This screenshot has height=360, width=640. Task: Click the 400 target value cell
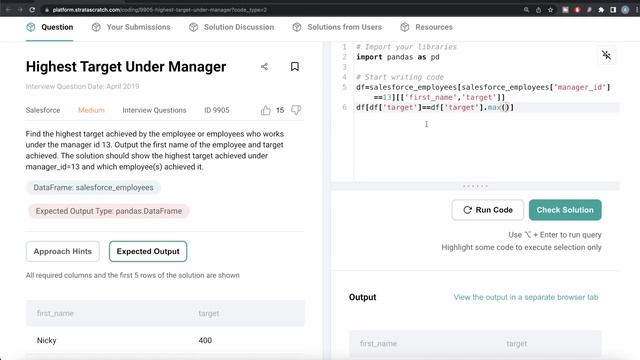pyautogui.click(x=205, y=340)
